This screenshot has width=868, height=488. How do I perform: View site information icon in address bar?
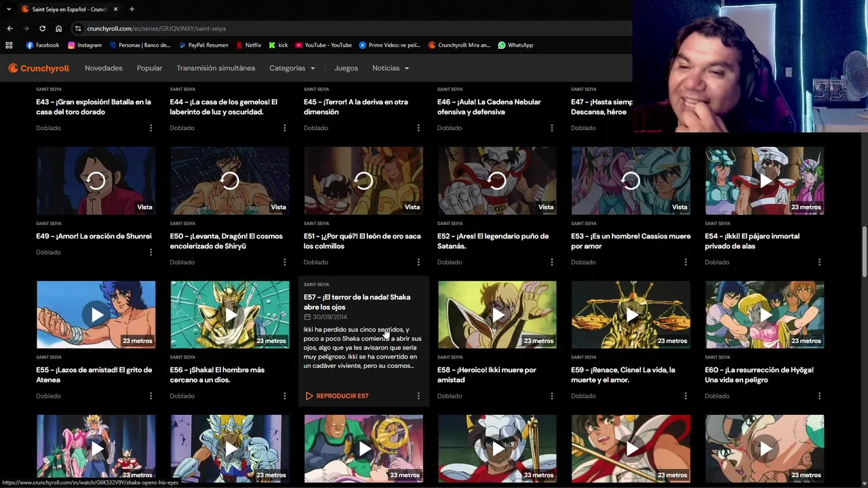click(78, 28)
